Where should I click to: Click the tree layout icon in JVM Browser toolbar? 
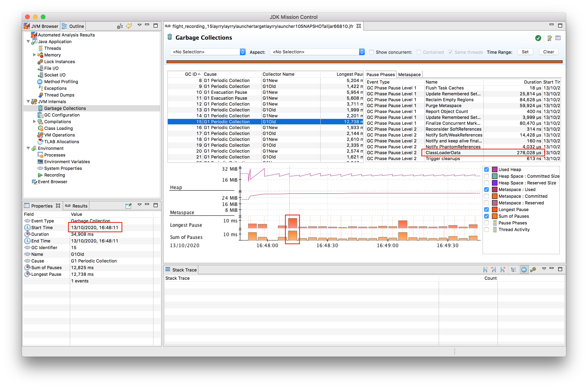(120, 26)
